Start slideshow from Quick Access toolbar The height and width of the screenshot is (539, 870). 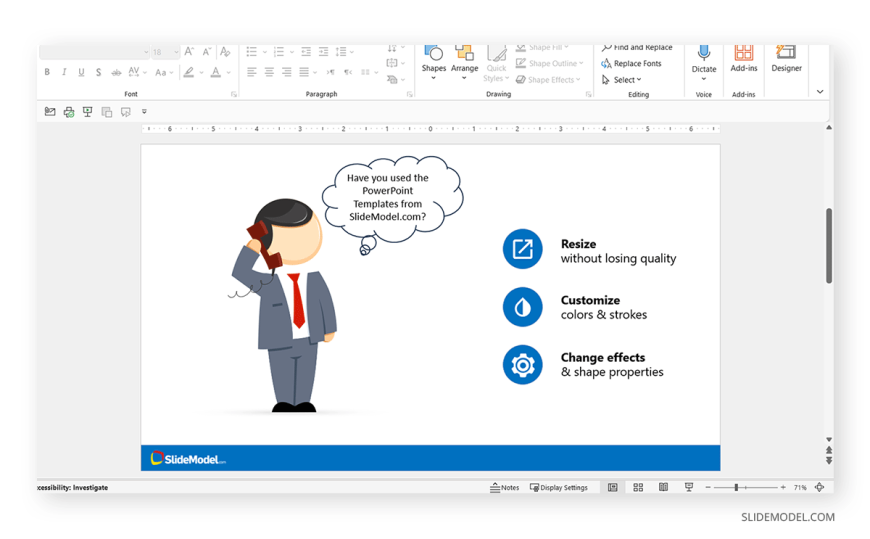tap(88, 112)
